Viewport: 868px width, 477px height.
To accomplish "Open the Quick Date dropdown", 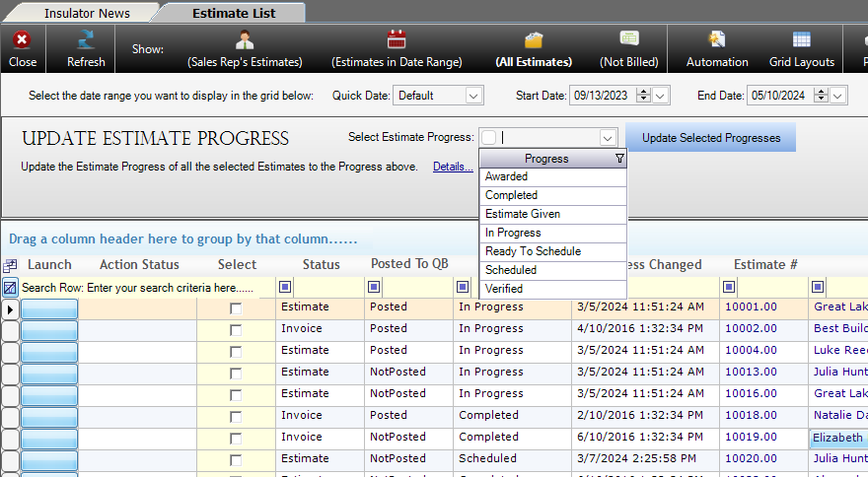I will click(x=472, y=96).
